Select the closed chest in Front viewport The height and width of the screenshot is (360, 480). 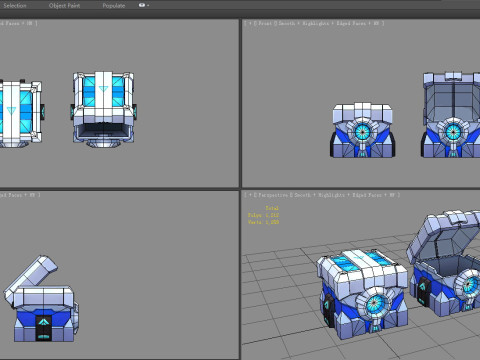(x=363, y=130)
